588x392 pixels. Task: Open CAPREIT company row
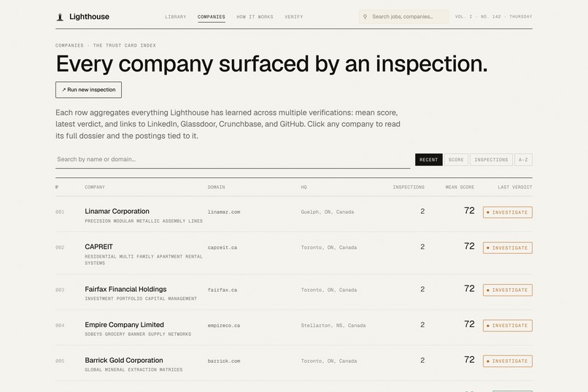point(293,253)
